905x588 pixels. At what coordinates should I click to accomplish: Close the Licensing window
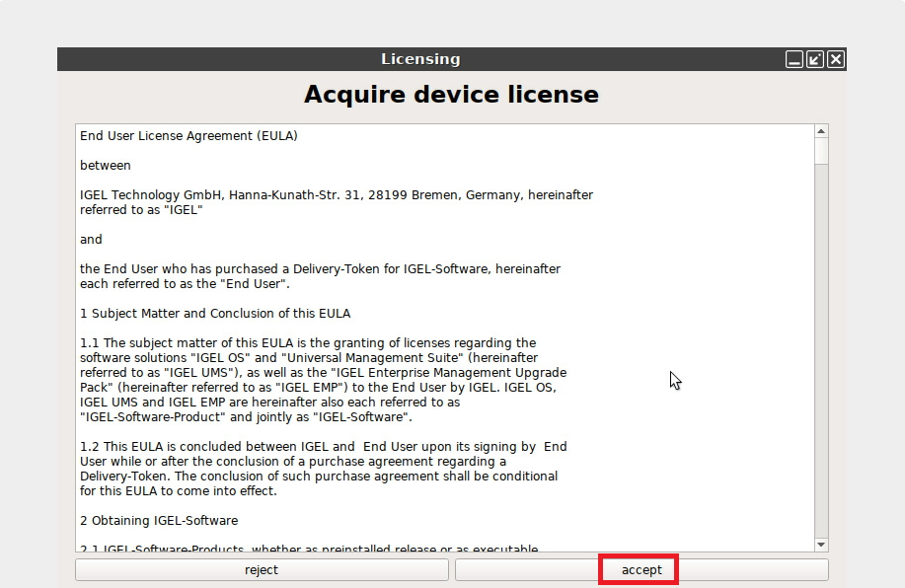click(x=836, y=59)
